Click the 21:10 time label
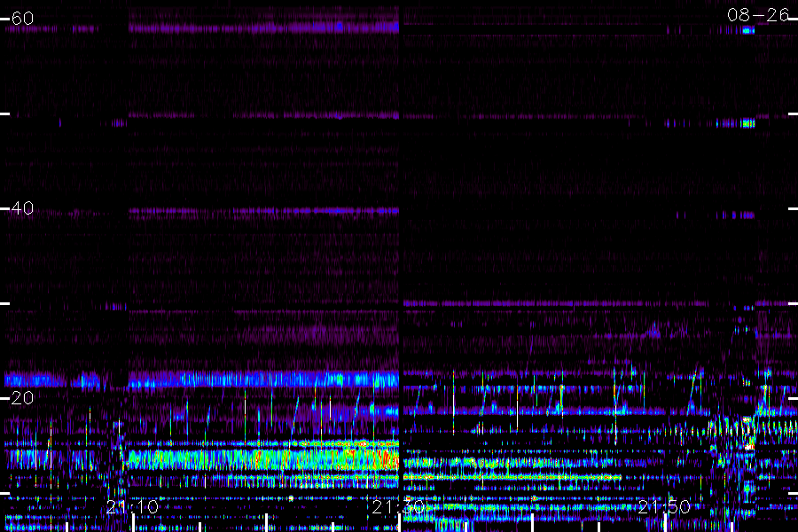The width and height of the screenshot is (798, 532). pyautogui.click(x=132, y=507)
